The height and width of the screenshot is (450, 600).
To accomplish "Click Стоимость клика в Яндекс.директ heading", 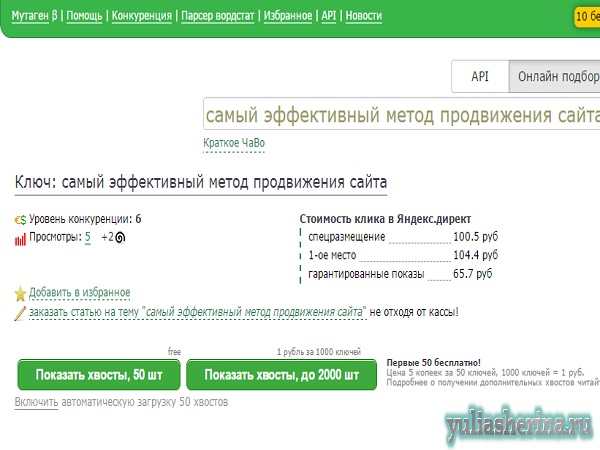I will coord(385,219).
